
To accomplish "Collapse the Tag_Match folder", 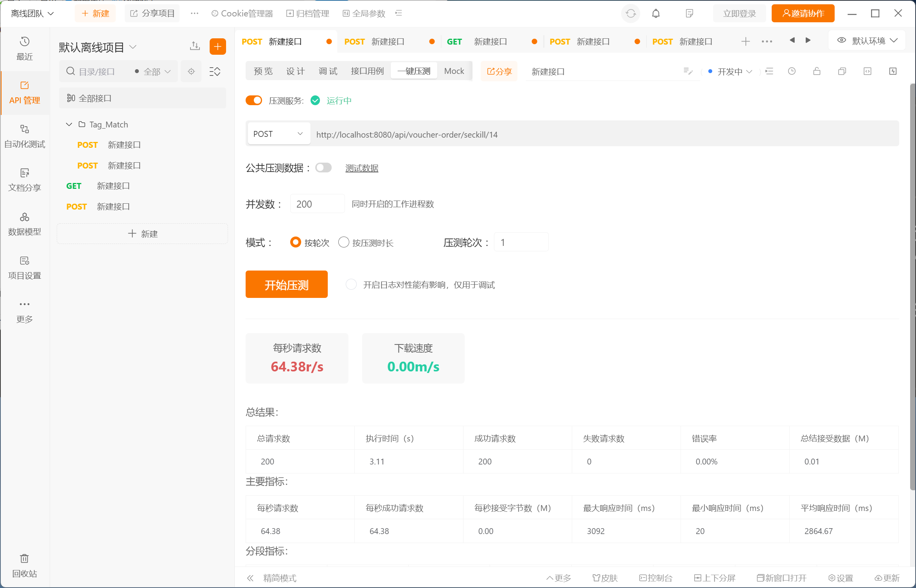I will click(69, 124).
